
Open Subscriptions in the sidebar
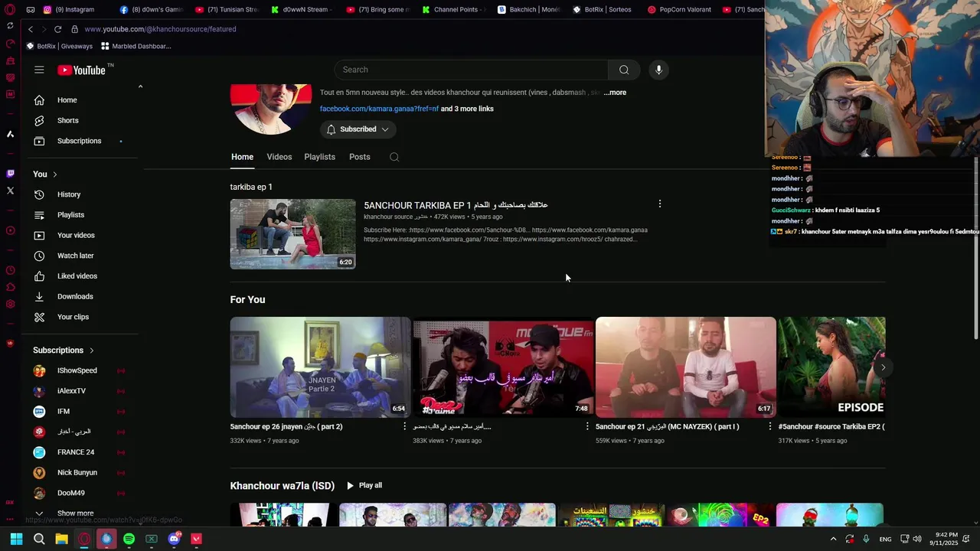click(x=80, y=141)
